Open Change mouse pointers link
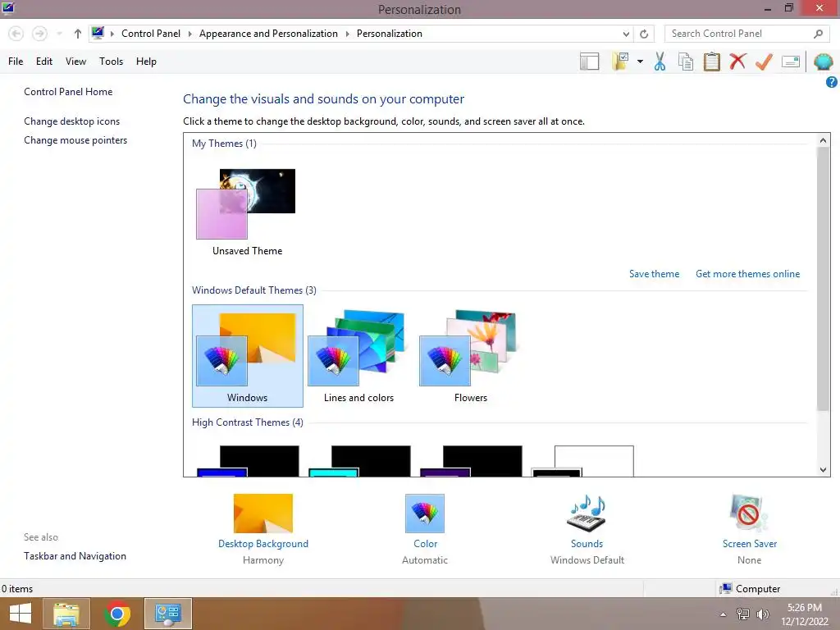Viewport: 840px width, 630px height. click(75, 140)
